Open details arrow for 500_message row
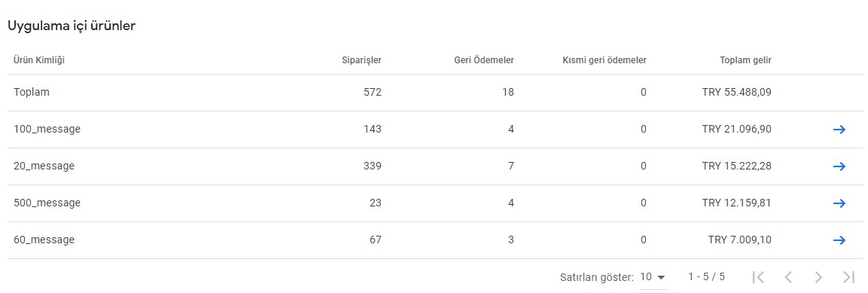The height and width of the screenshot is (293, 868). (839, 203)
